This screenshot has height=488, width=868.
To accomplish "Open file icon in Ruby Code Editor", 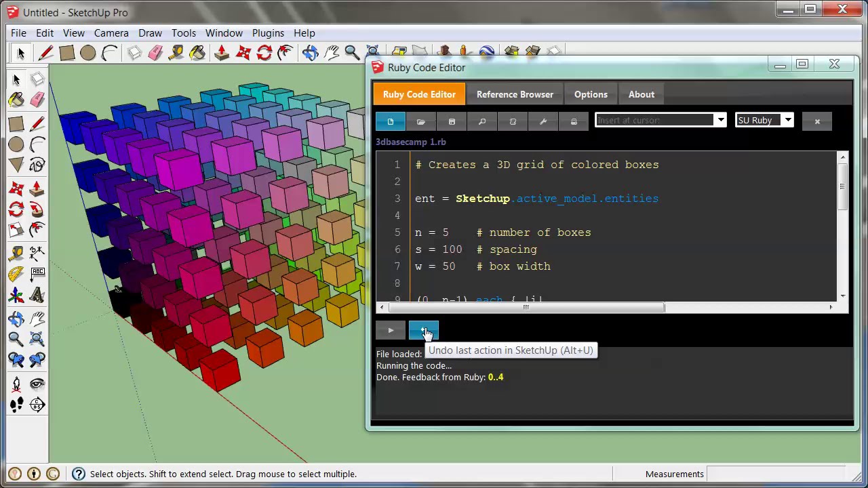I will click(421, 121).
